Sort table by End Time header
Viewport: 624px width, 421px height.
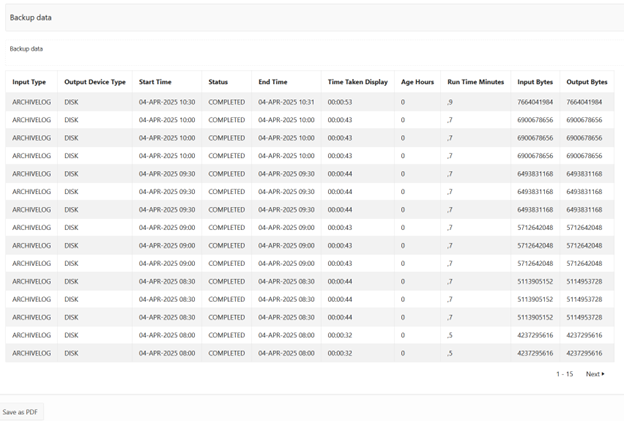point(273,82)
